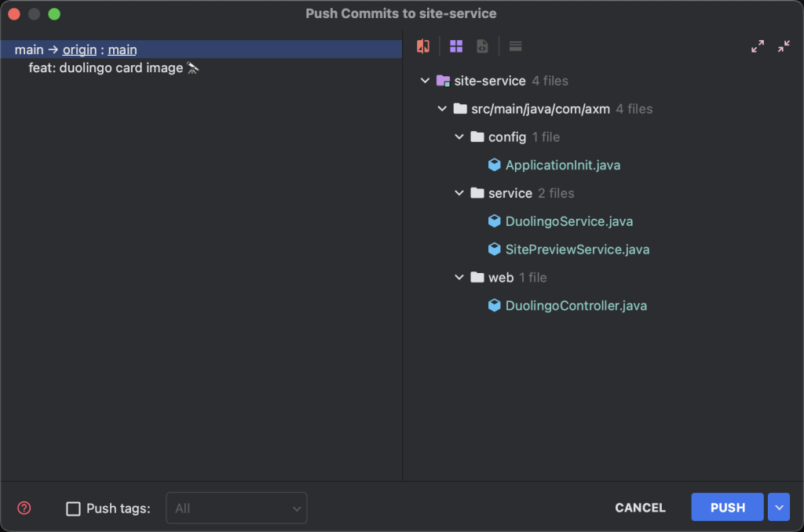Screen dimensions: 804x532
Task: Collapse the config folder chevron
Action: coord(459,137)
